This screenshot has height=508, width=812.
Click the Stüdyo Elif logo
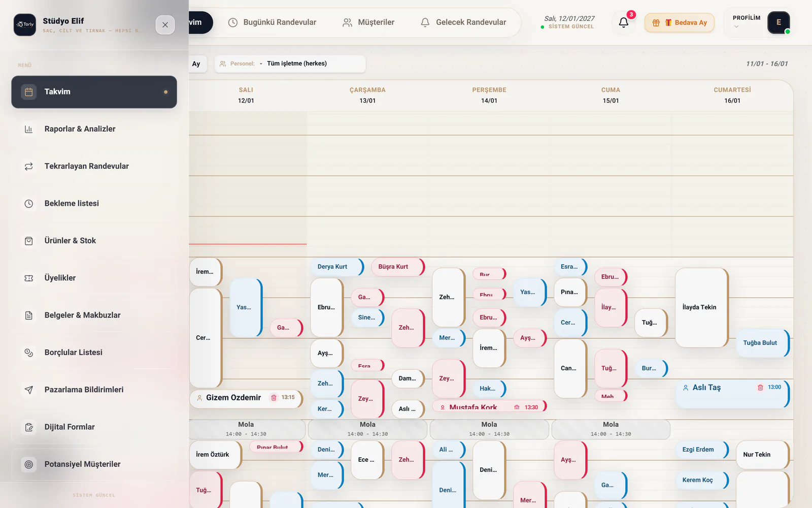(x=25, y=24)
